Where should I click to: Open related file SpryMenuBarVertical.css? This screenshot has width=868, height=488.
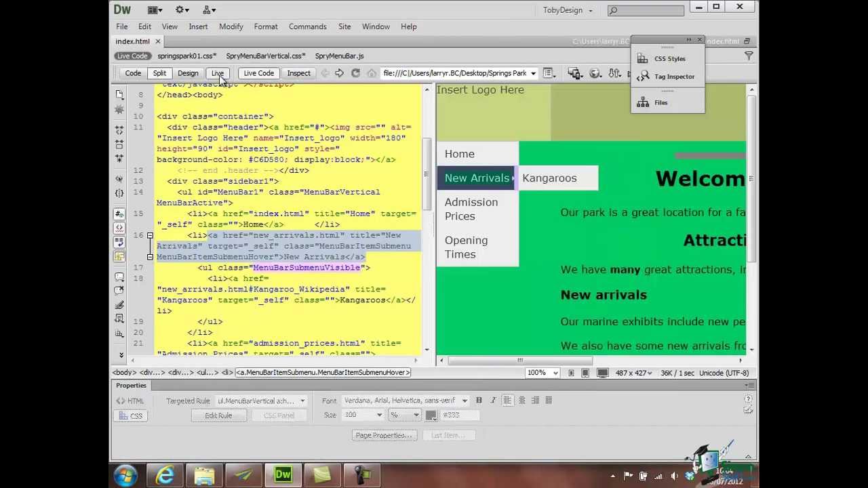[x=265, y=56]
